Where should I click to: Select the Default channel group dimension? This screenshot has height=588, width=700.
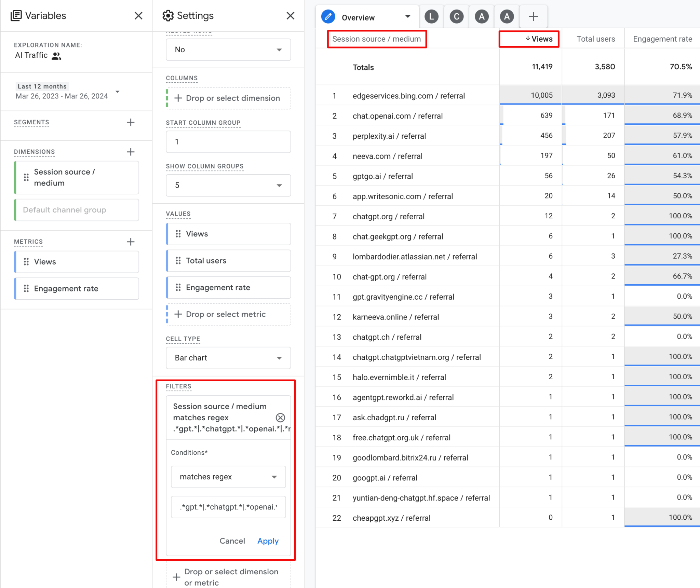point(77,210)
